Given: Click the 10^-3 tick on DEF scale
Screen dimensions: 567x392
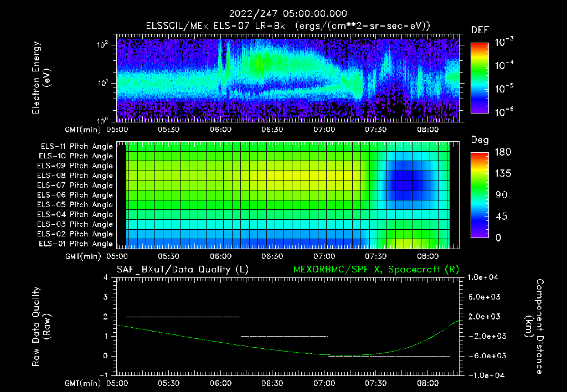Looking at the screenshot, I should (504, 42).
